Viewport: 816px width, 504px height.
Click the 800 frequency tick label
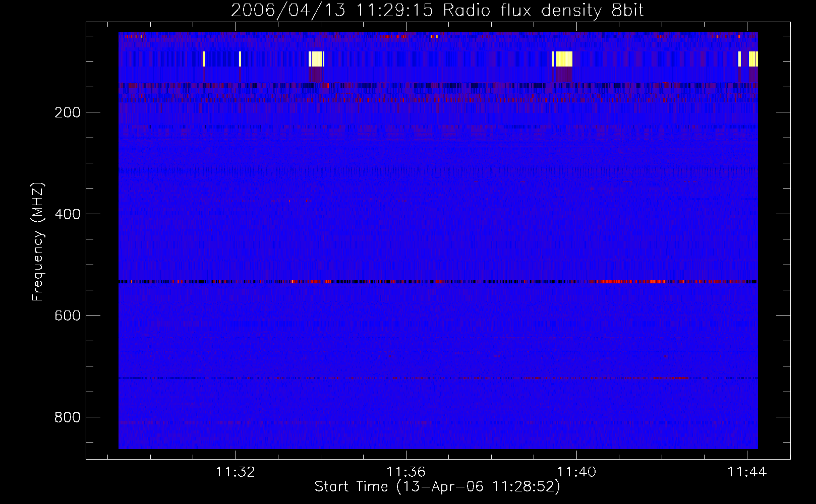(68, 417)
